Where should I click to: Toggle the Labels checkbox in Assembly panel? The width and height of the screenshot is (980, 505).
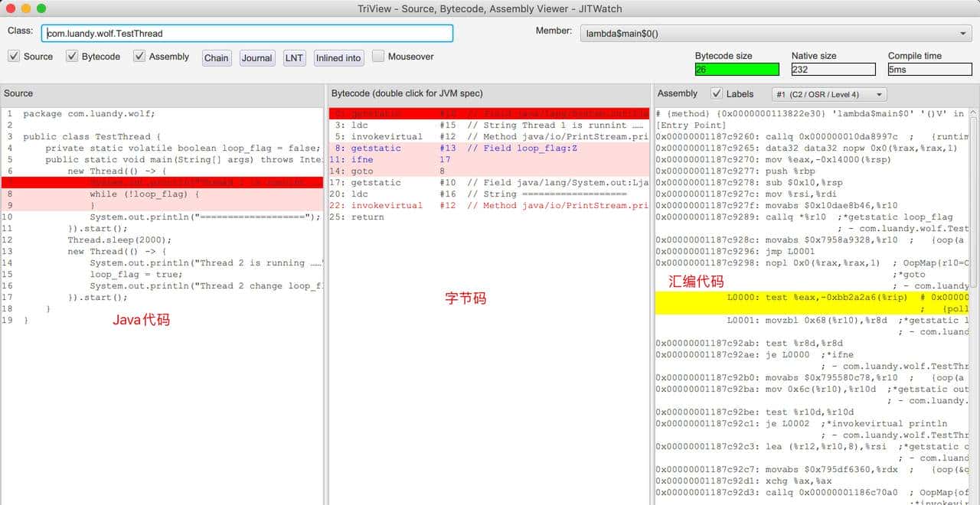pos(717,93)
